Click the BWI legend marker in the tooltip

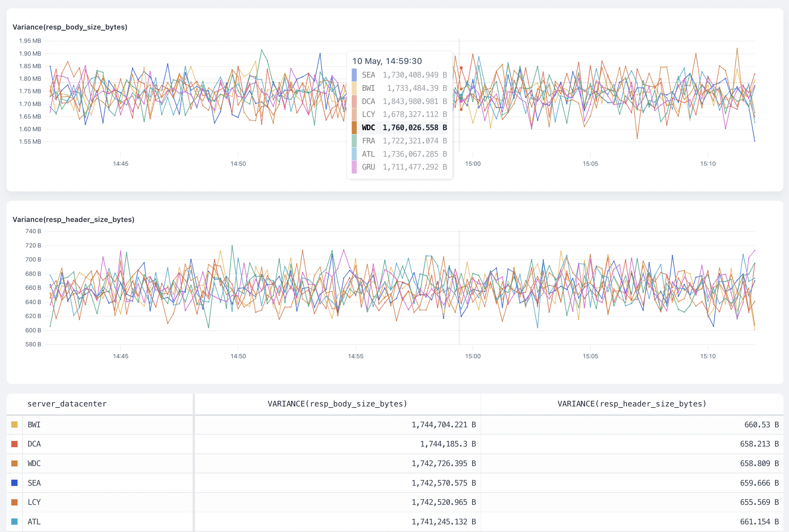[354, 88]
